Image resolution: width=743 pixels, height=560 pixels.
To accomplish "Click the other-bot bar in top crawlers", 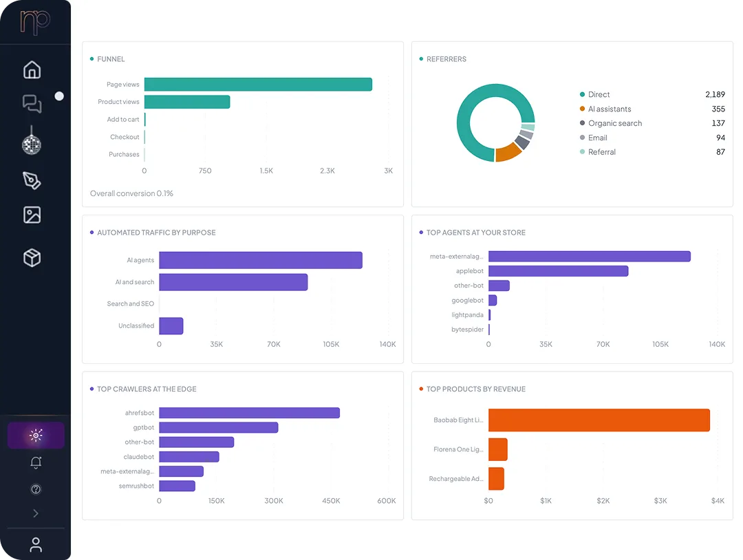I will point(197,442).
